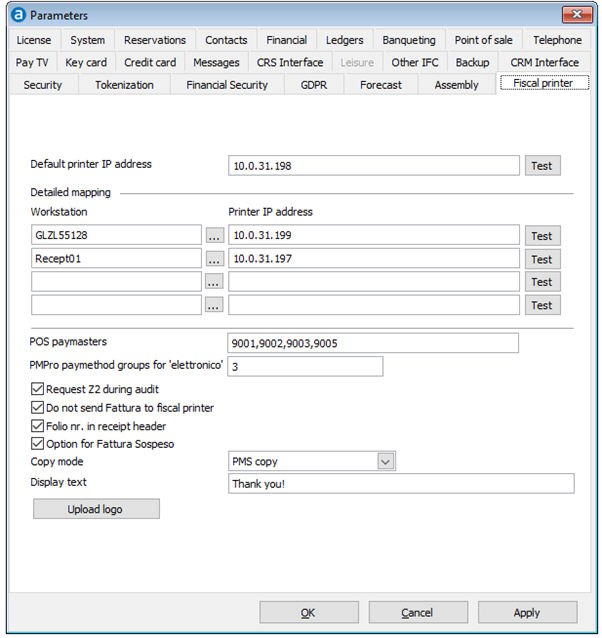The image size is (602, 638).
Task: Disable Folio nr. in receipt header
Action: pyautogui.click(x=37, y=426)
